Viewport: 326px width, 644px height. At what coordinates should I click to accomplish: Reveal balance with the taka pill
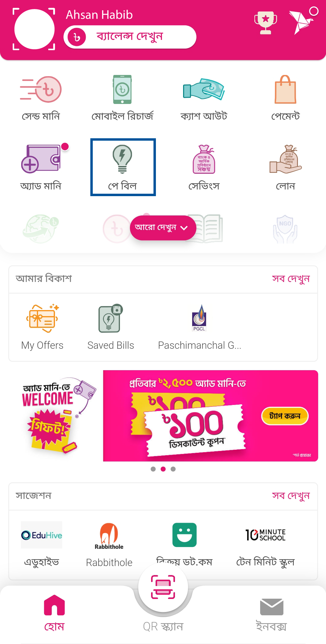130,37
